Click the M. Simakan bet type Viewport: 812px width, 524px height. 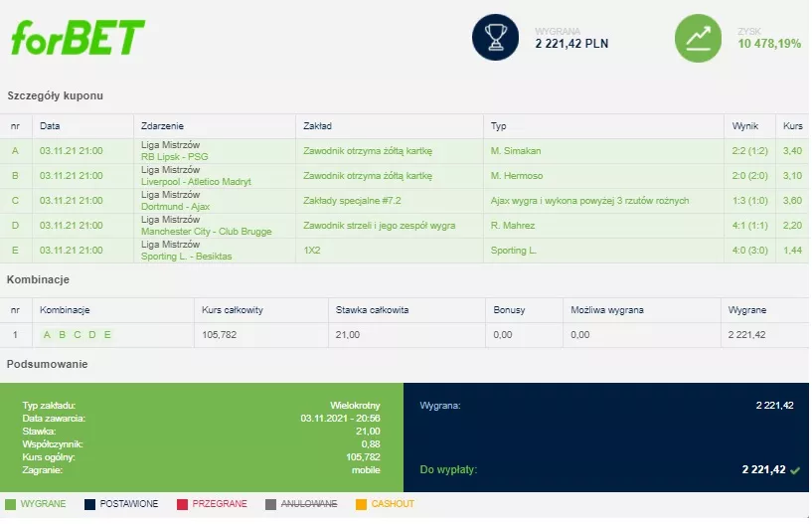coord(518,151)
